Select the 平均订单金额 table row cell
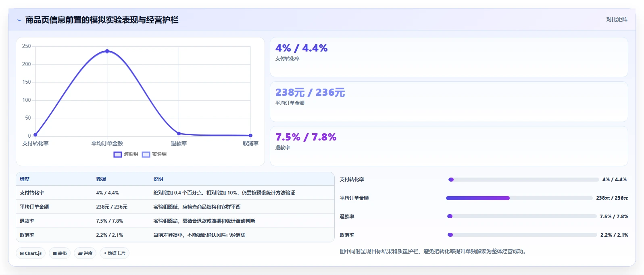Screen dimensions: 644x275 tap(34, 207)
